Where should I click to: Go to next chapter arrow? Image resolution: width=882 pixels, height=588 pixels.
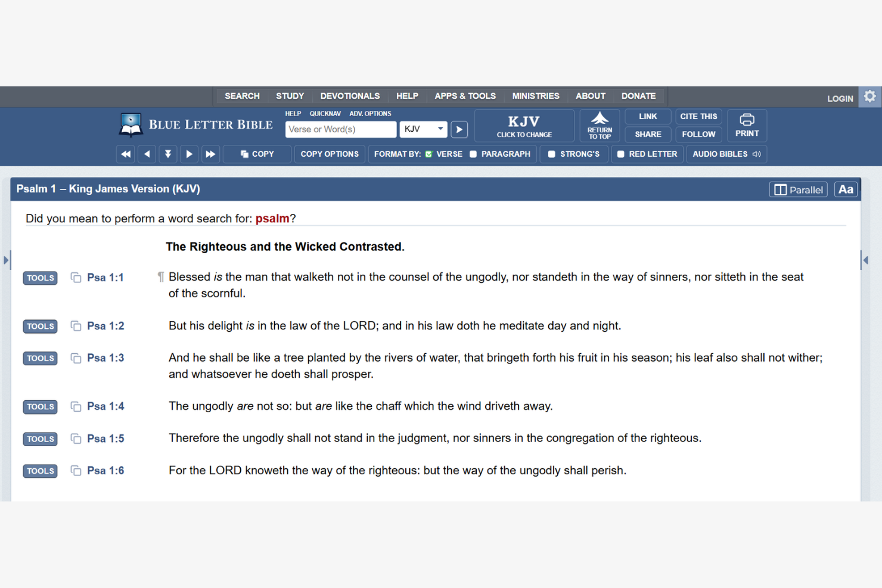coord(189,154)
